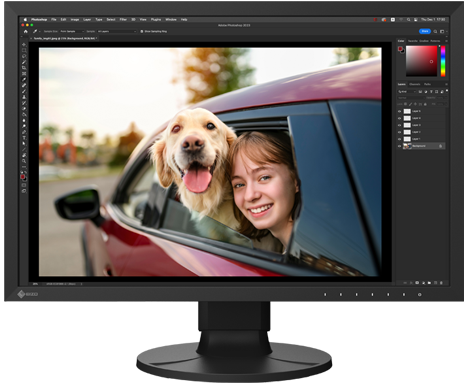Filter layers by type layers icon
This screenshot has width=468, height=384.
tap(431, 92)
